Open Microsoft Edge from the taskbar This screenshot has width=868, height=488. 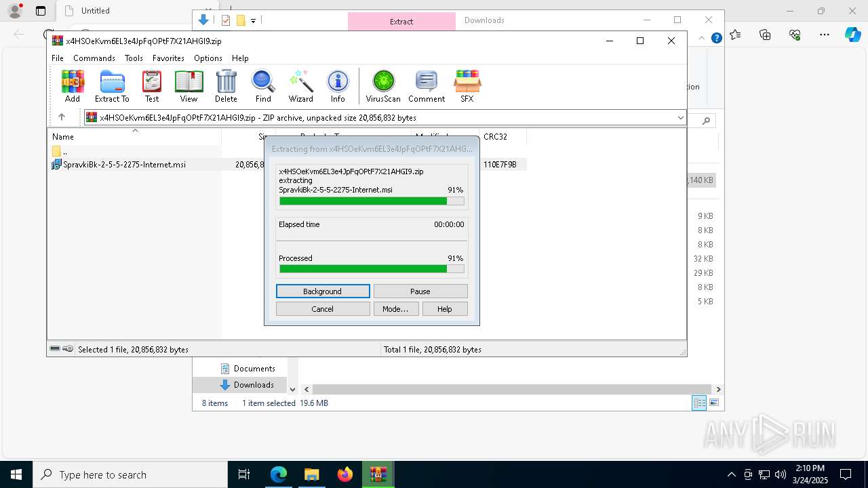pyautogui.click(x=279, y=474)
